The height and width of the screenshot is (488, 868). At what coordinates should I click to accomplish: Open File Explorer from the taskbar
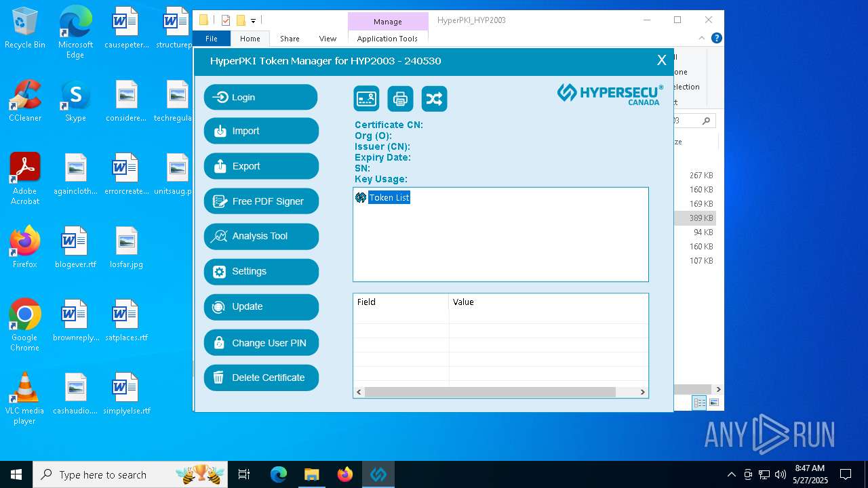312,474
